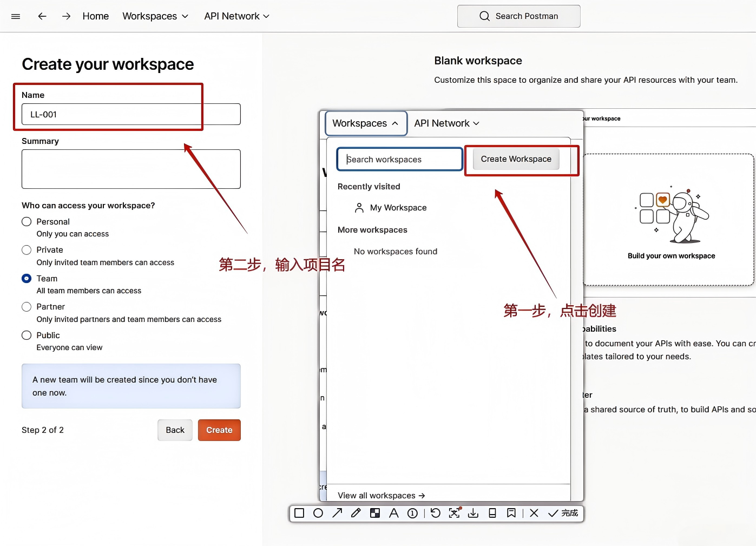Click the 'More workspaces' heading
The image size is (756, 546).
372,230
